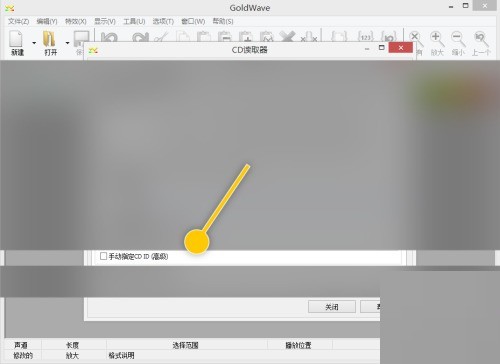The width and height of the screenshot is (500, 364).
Task: Click 放大 cell in bottom status bar
Action: [72, 356]
